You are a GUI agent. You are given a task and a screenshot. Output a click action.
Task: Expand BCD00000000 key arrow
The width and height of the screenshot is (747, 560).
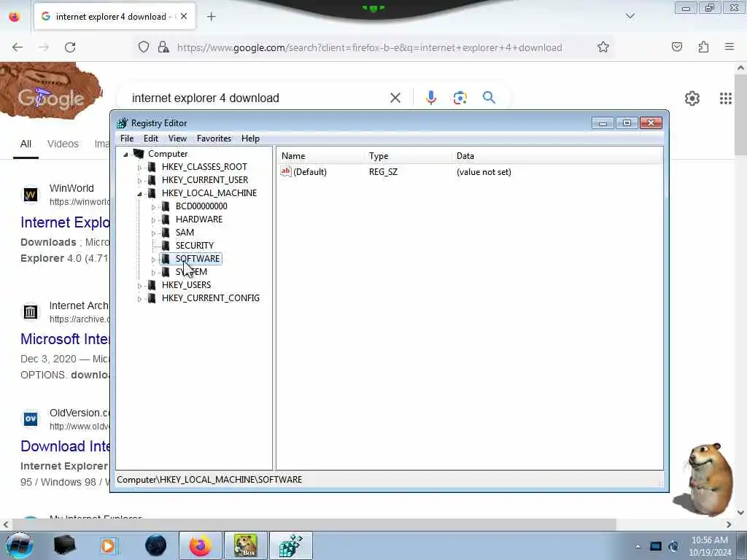(x=153, y=207)
